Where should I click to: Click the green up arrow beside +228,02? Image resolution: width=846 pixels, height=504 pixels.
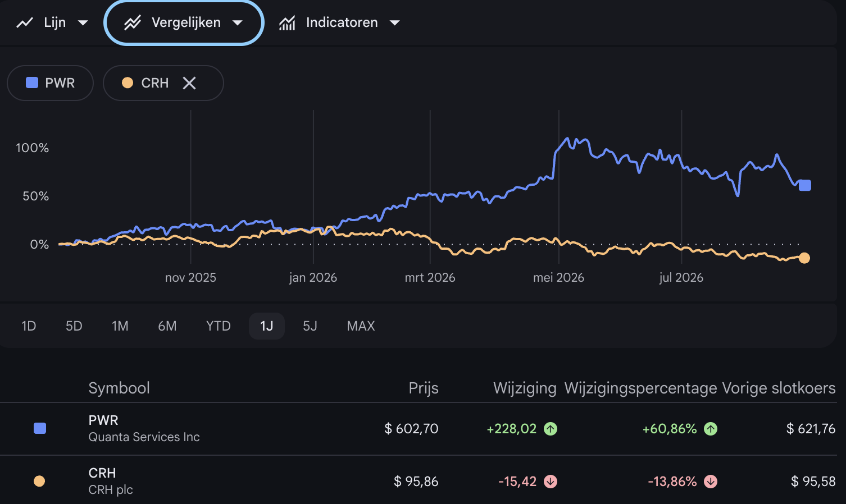551,429
